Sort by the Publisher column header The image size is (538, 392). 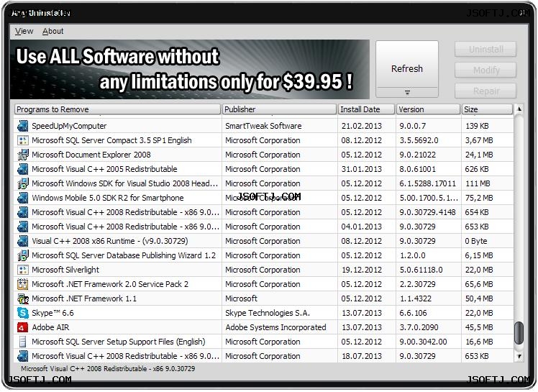pyautogui.click(x=279, y=109)
